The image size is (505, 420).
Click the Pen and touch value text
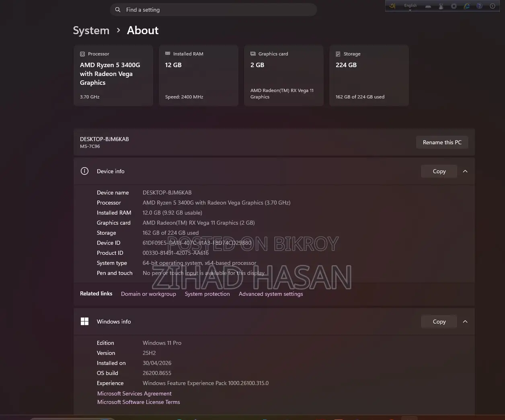(x=204, y=273)
